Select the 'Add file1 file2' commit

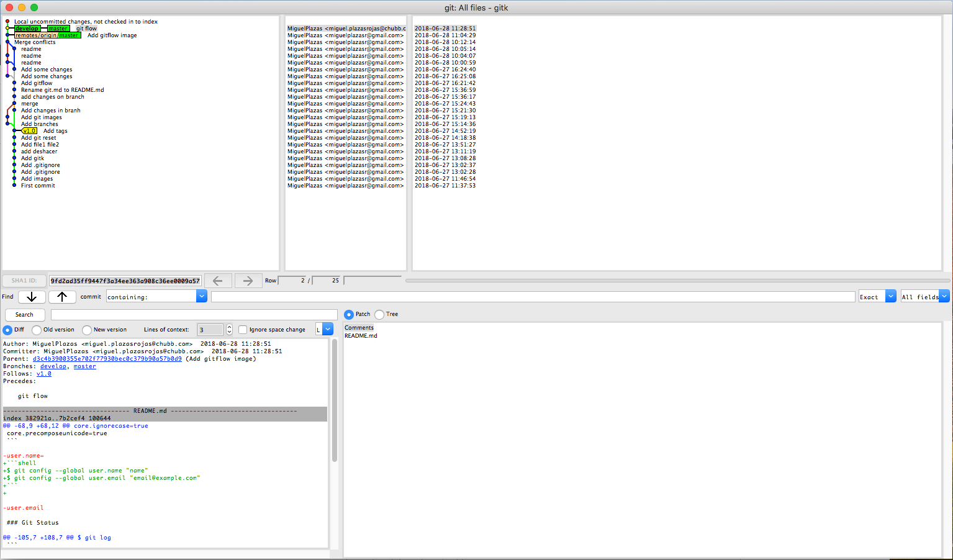40,145
